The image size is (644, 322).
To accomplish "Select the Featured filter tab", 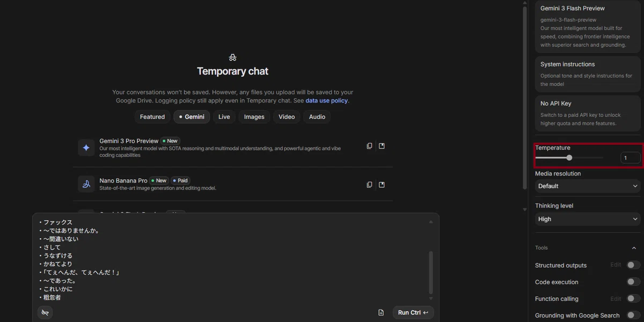I will 152,117.
